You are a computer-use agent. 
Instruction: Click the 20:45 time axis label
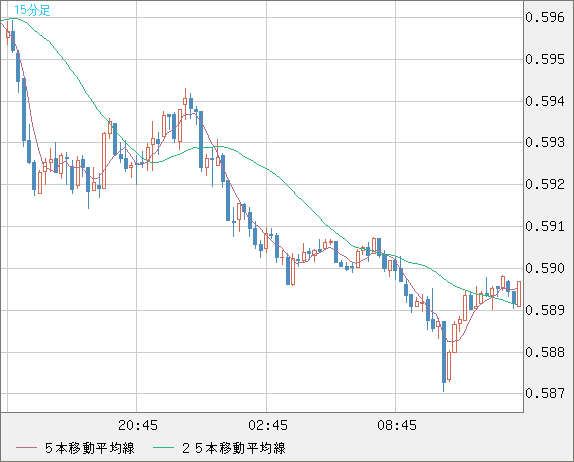[138, 425]
